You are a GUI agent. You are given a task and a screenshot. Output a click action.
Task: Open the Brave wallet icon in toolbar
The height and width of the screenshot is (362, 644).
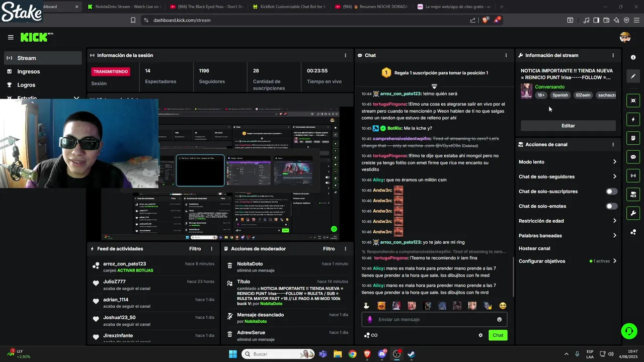[x=606, y=20]
